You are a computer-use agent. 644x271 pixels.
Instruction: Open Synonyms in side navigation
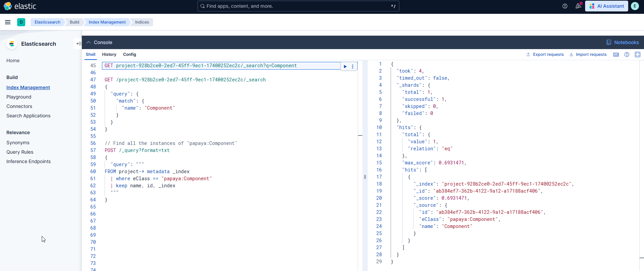click(x=18, y=143)
